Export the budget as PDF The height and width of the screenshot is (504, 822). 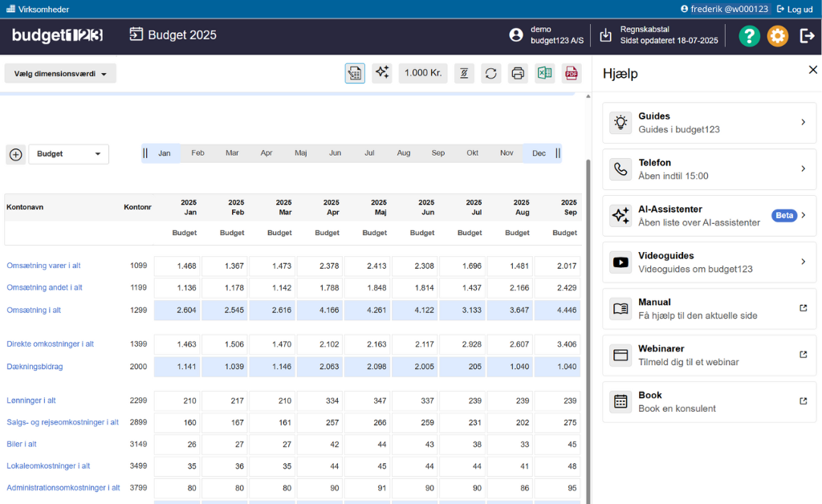[572, 73]
